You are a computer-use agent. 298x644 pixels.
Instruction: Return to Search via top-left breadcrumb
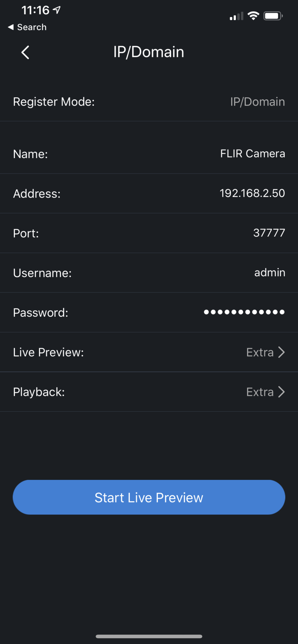click(27, 27)
